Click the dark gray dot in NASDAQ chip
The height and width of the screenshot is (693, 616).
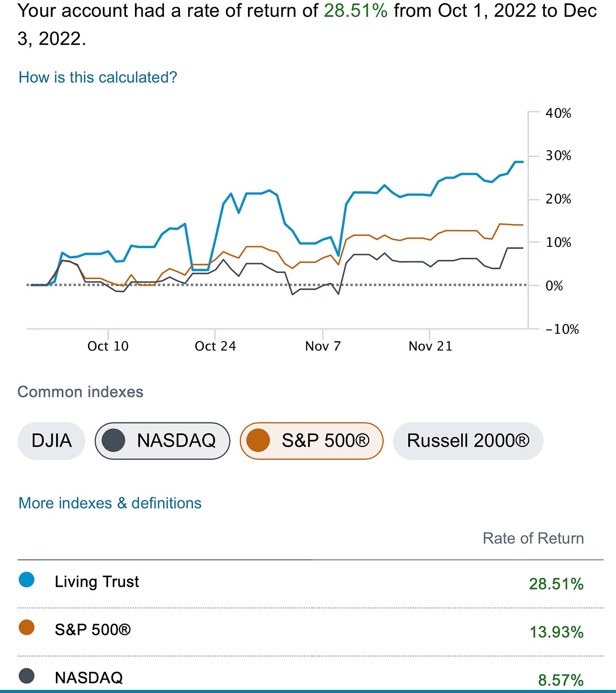click(x=113, y=441)
